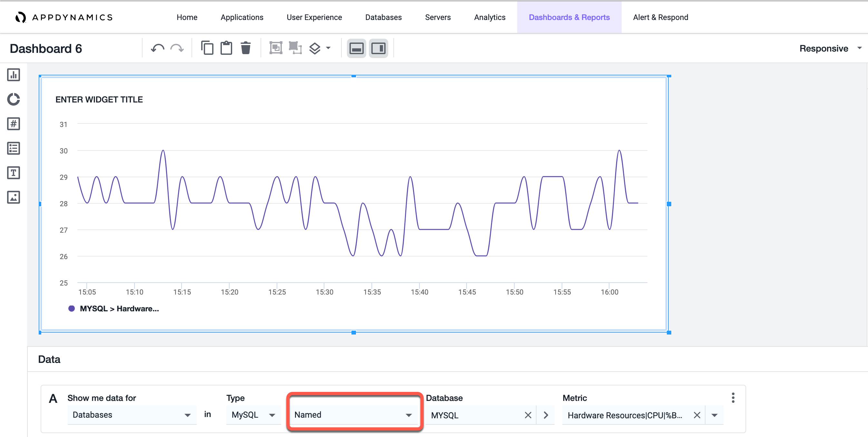Go to Analytics tab
The height and width of the screenshot is (437, 868).
(x=489, y=17)
